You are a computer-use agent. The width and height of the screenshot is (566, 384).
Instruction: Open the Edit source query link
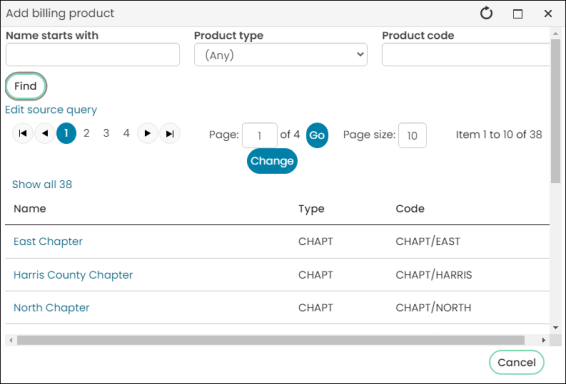(51, 110)
